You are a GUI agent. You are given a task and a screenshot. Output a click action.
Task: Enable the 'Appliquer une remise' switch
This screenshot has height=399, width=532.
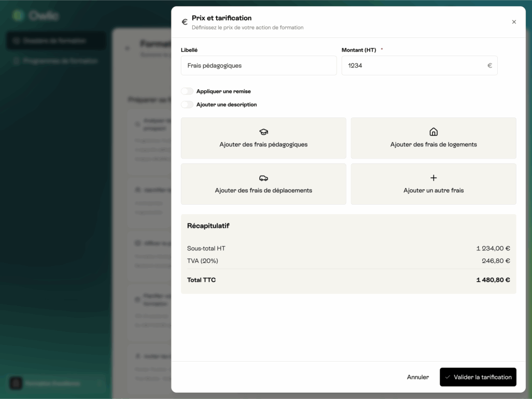tap(187, 91)
